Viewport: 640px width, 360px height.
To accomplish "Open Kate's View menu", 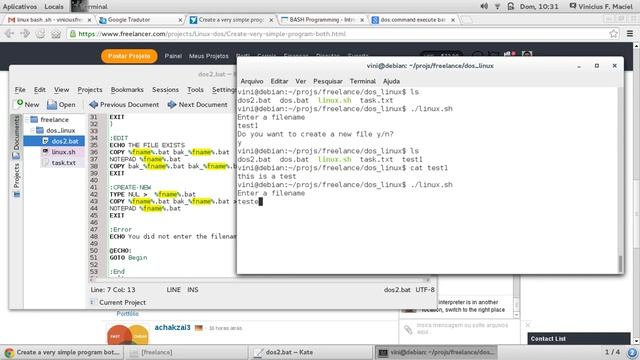I will click(x=62, y=89).
